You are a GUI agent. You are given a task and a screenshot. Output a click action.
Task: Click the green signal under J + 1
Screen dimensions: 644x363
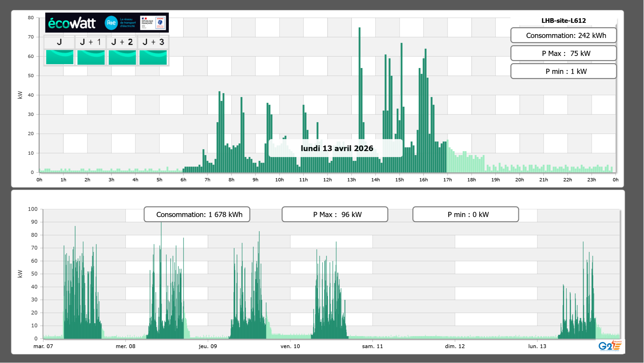click(x=91, y=57)
